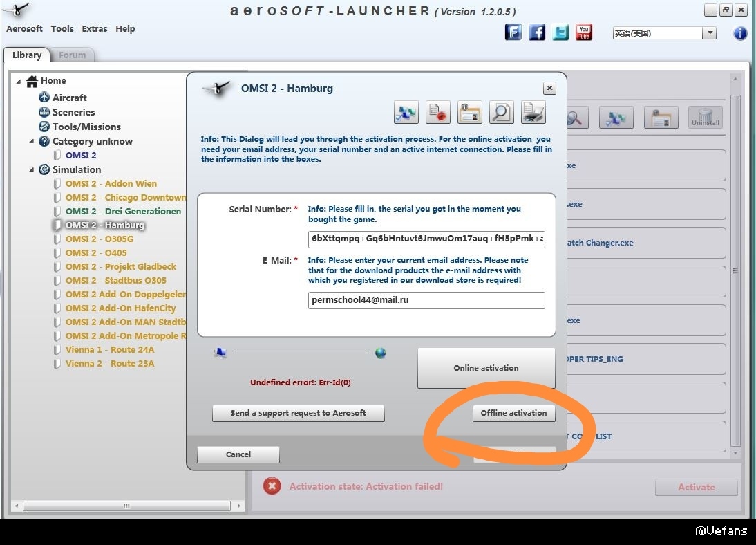The height and width of the screenshot is (545, 756).
Task: Select OMSI 2 Add-On Doppelgelenk entry
Action: click(125, 295)
